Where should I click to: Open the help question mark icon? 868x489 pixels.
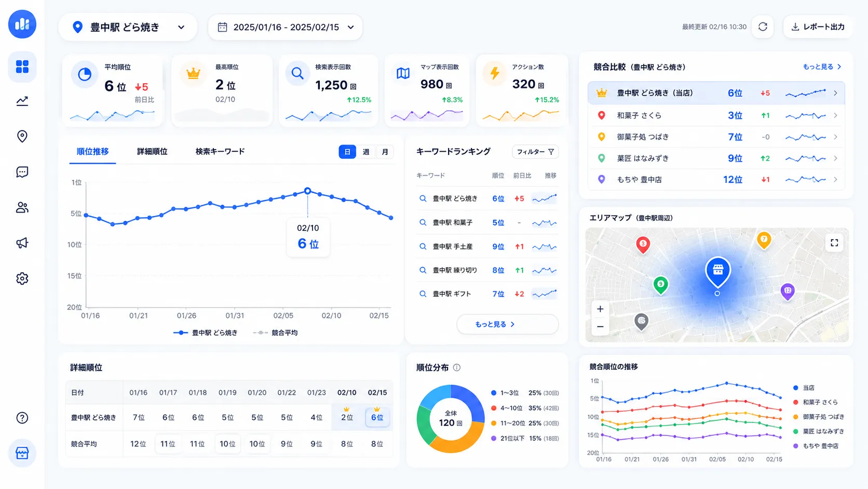(22, 418)
